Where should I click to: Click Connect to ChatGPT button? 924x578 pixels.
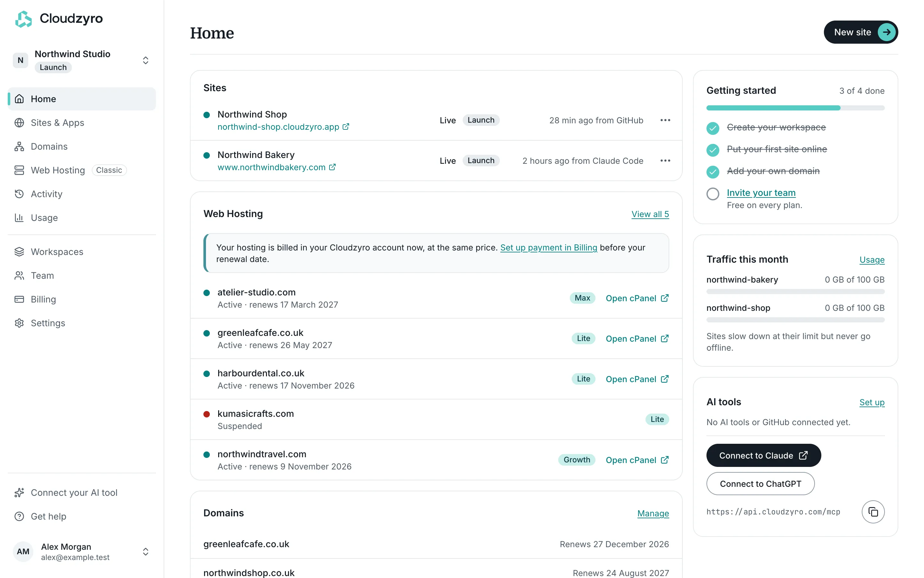[760, 484]
